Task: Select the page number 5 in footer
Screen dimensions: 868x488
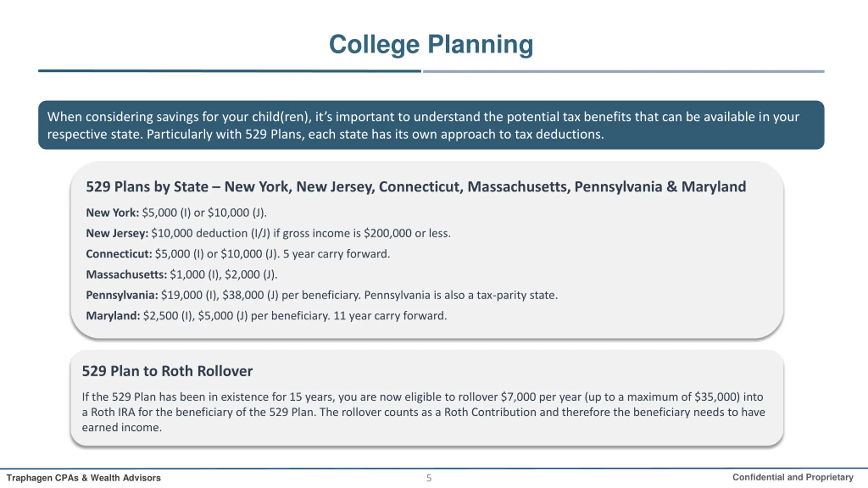Action: click(x=429, y=478)
